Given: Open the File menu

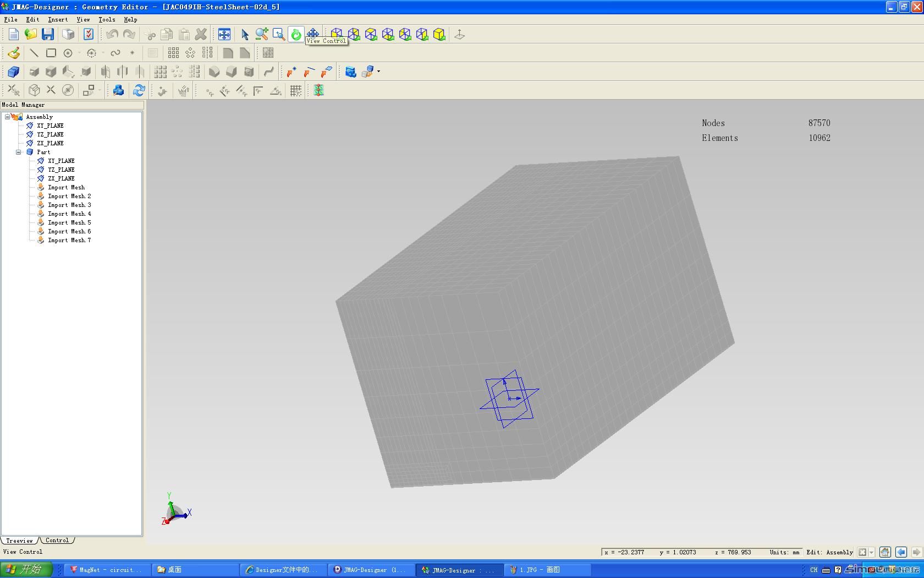Looking at the screenshot, I should pyautogui.click(x=10, y=19).
